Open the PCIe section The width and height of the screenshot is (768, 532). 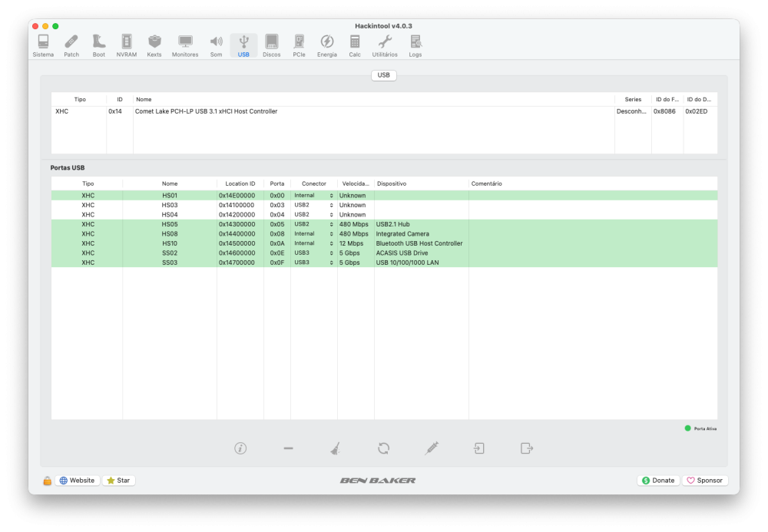[299, 46]
